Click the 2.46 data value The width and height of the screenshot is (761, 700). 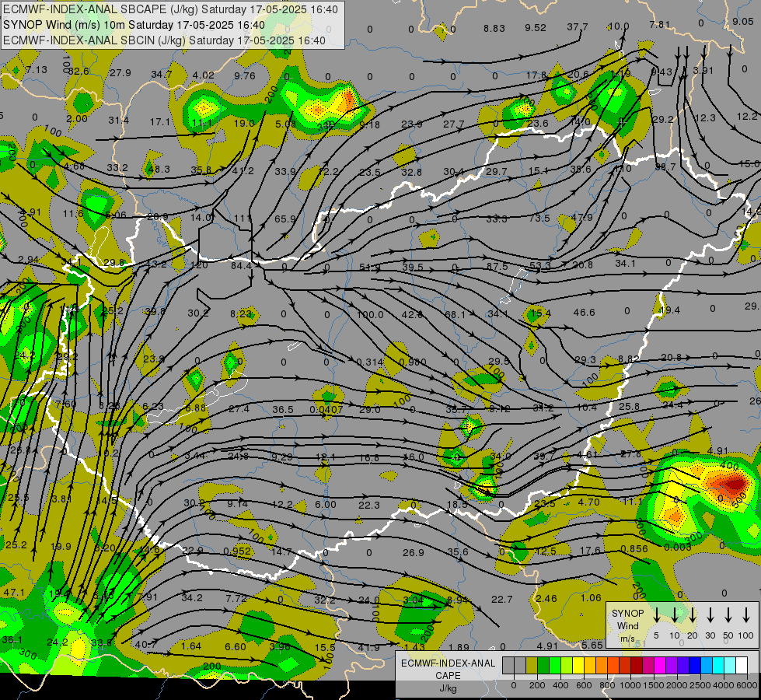546,598
